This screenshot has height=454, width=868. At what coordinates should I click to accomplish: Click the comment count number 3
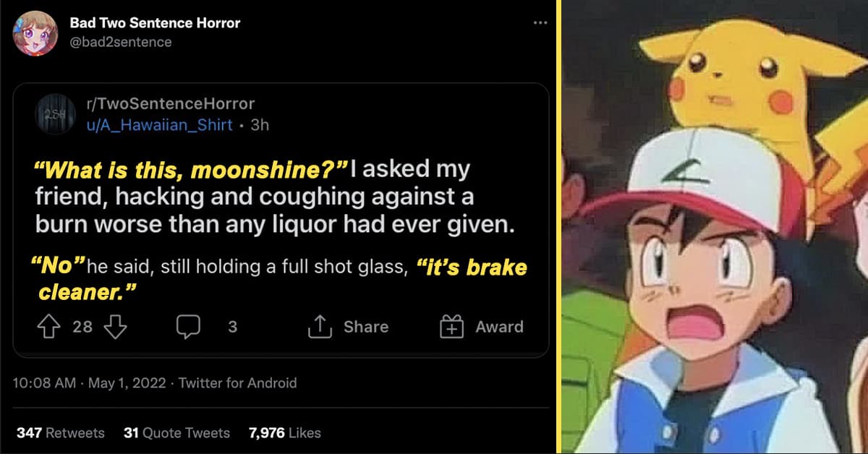click(x=232, y=327)
